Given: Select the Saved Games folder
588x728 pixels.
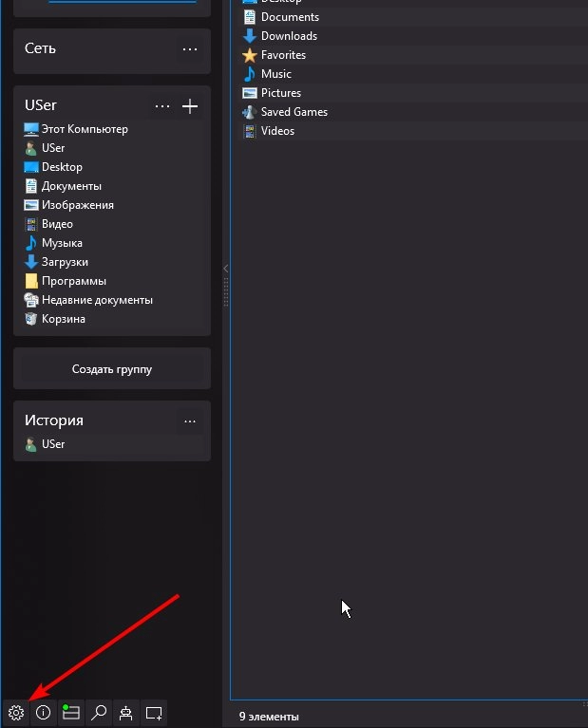Looking at the screenshot, I should [294, 112].
